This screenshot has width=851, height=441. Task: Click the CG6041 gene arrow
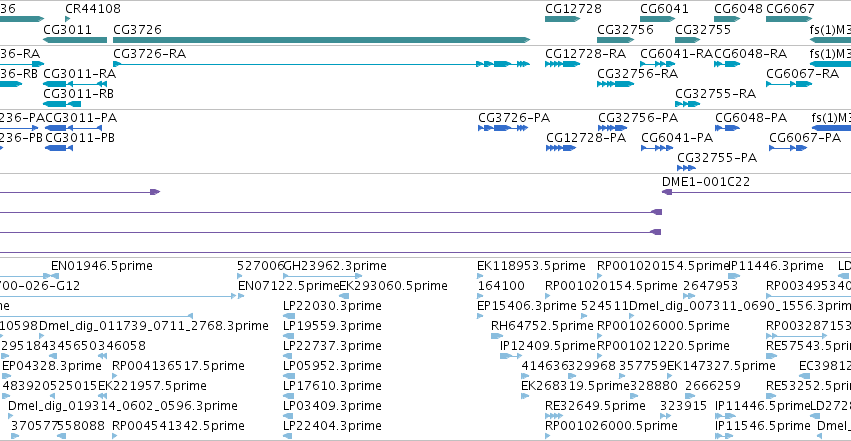click(x=658, y=19)
